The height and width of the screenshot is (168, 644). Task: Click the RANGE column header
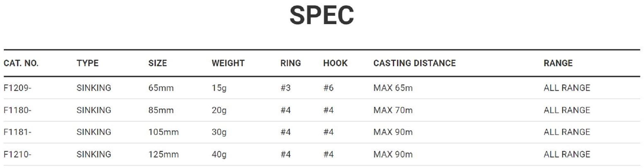click(558, 63)
